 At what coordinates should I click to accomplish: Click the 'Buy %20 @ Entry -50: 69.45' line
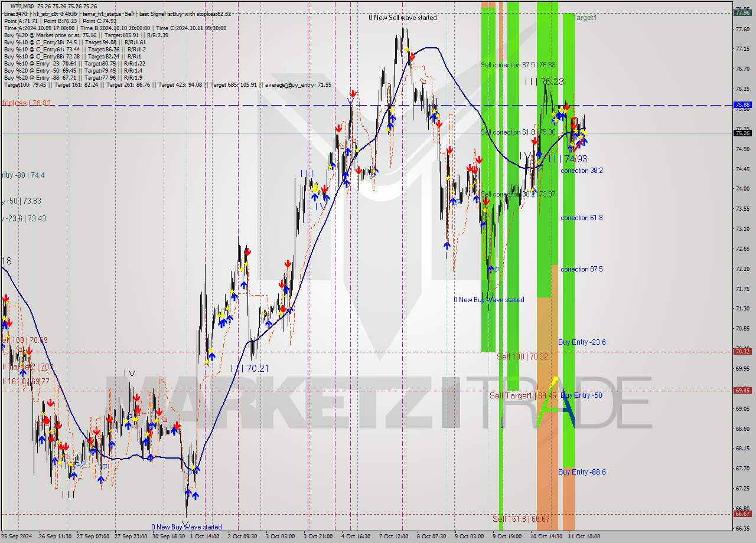coord(73,70)
